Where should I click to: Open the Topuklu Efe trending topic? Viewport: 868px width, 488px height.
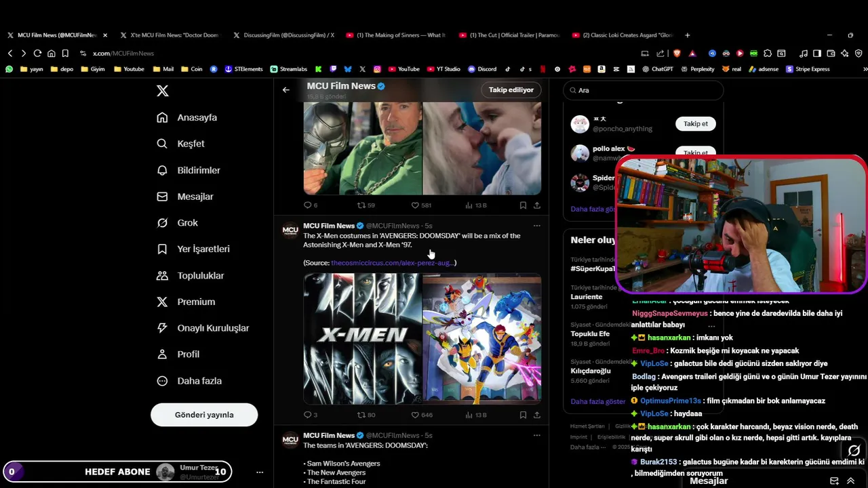[590, 334]
